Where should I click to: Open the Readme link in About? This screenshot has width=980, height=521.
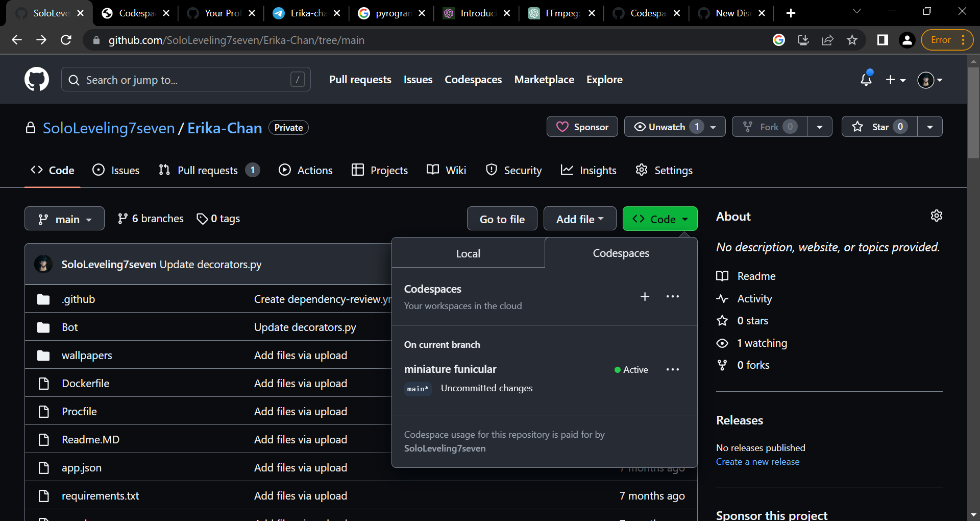pos(746,276)
